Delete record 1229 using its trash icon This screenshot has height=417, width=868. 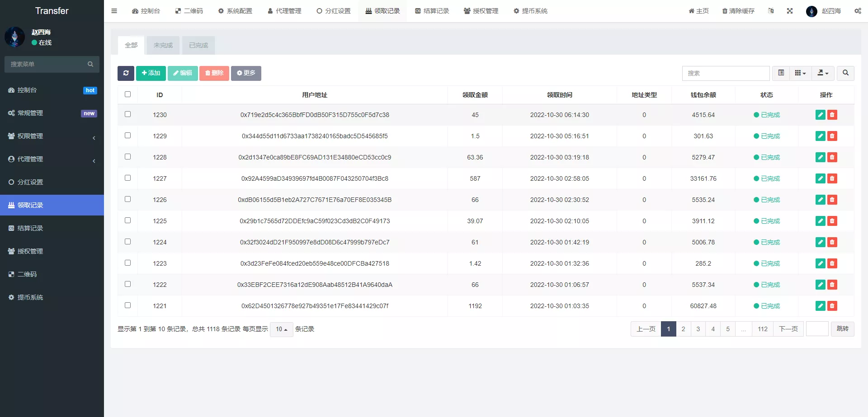[x=833, y=136]
